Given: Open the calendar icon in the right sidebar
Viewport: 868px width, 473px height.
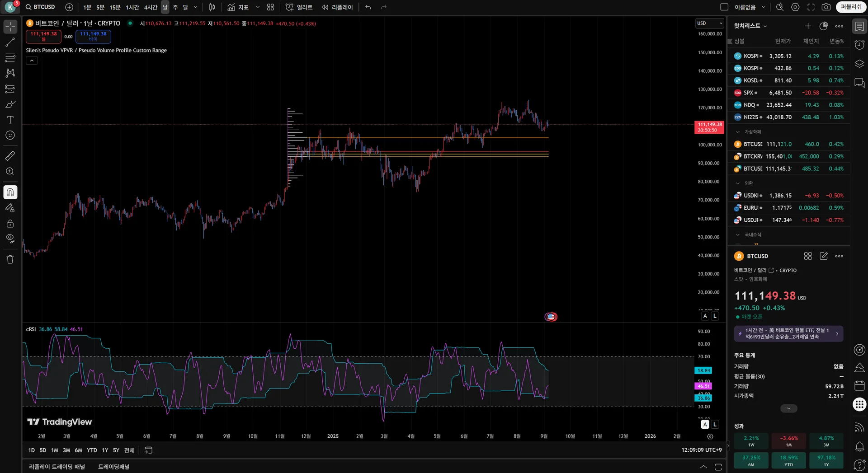Looking at the screenshot, I should click(x=859, y=385).
